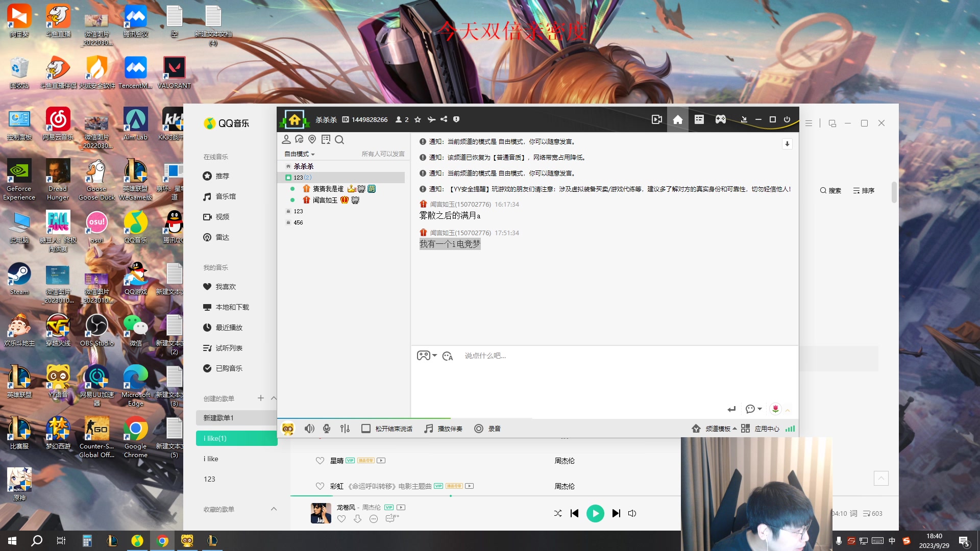
Task: Click the font style icon in chat box
Action: point(448,356)
